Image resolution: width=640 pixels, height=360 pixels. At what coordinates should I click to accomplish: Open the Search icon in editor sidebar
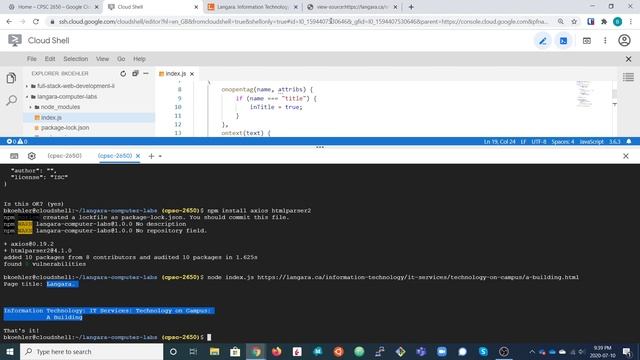[11, 100]
